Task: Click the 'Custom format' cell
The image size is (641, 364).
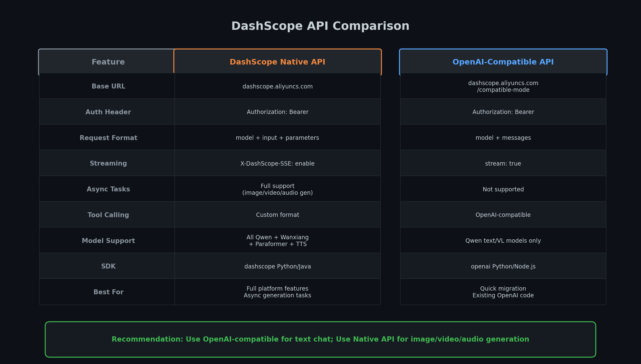Action: [277, 215]
